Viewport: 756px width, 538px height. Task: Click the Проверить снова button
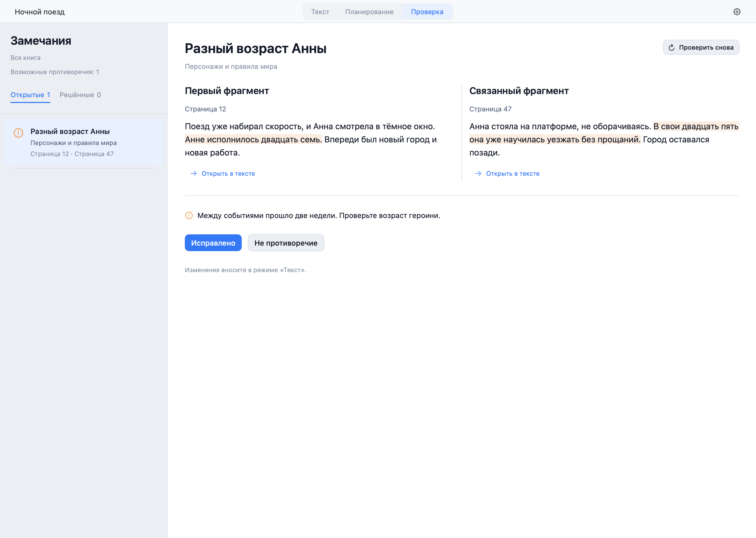pyautogui.click(x=701, y=47)
